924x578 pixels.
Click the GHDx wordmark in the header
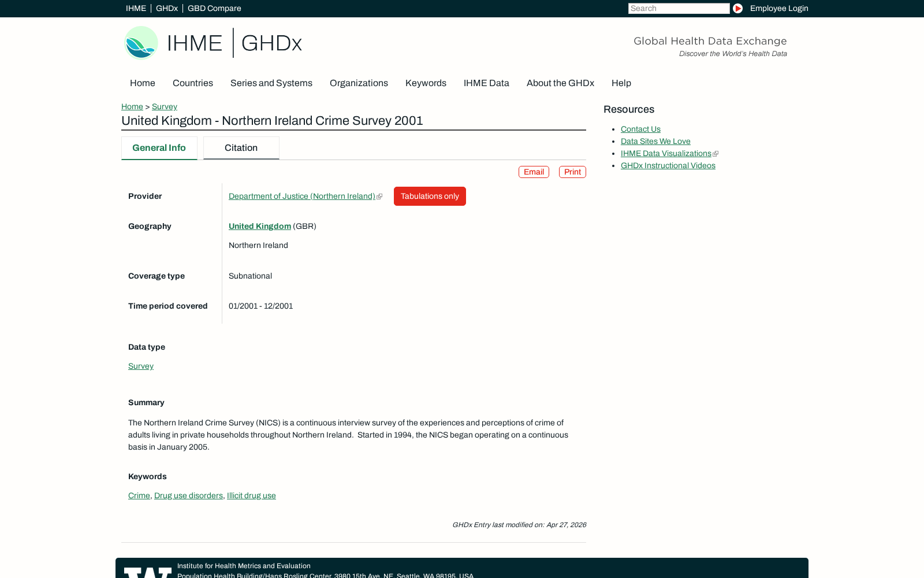pos(271,43)
